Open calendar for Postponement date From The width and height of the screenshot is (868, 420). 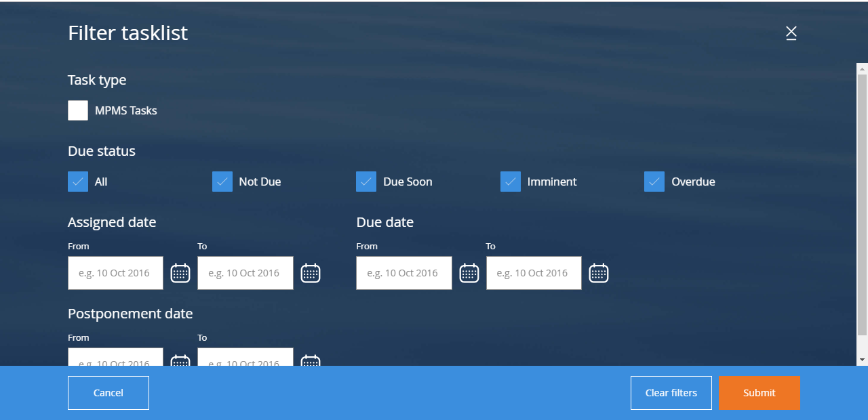(x=180, y=360)
